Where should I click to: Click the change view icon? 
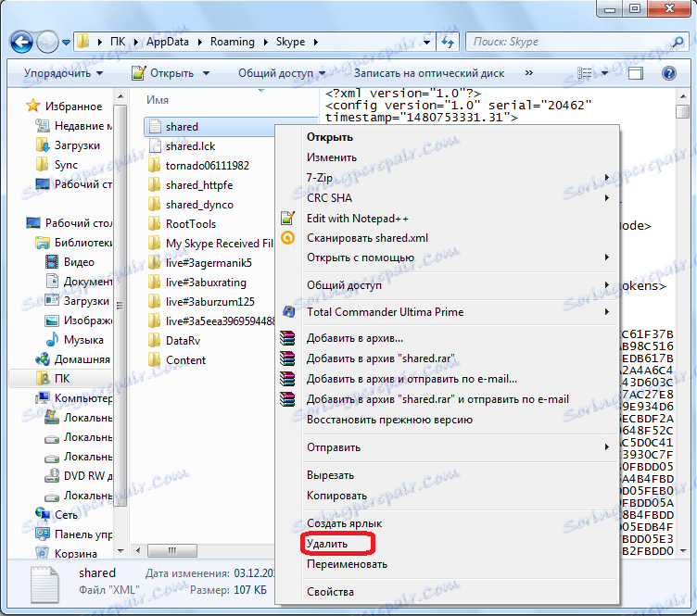tap(585, 73)
